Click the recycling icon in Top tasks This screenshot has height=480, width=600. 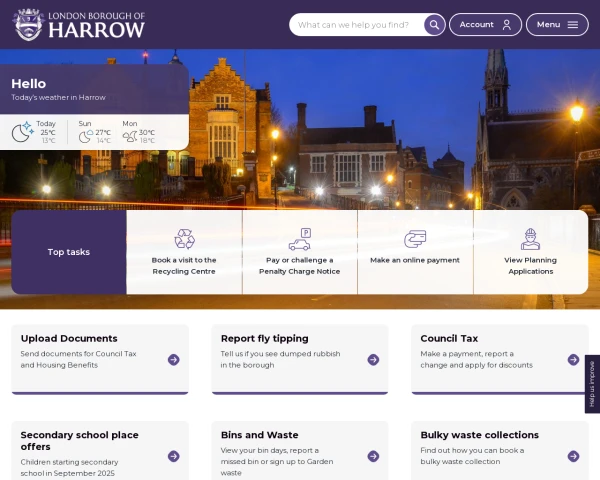(x=184, y=239)
